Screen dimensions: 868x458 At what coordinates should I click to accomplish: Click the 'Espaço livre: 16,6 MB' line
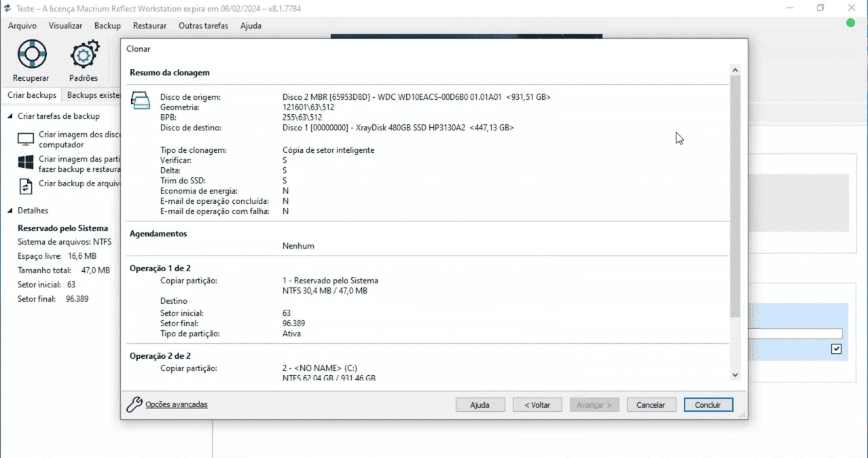point(57,256)
